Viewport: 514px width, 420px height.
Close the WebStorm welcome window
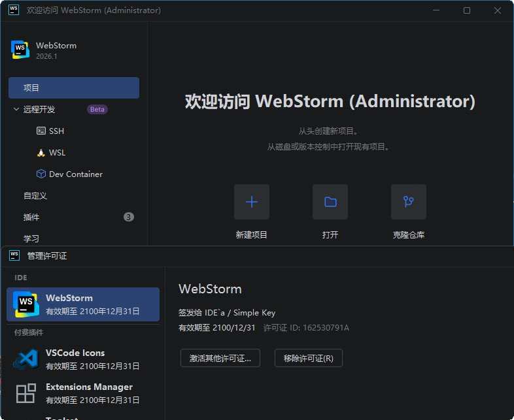coord(498,10)
